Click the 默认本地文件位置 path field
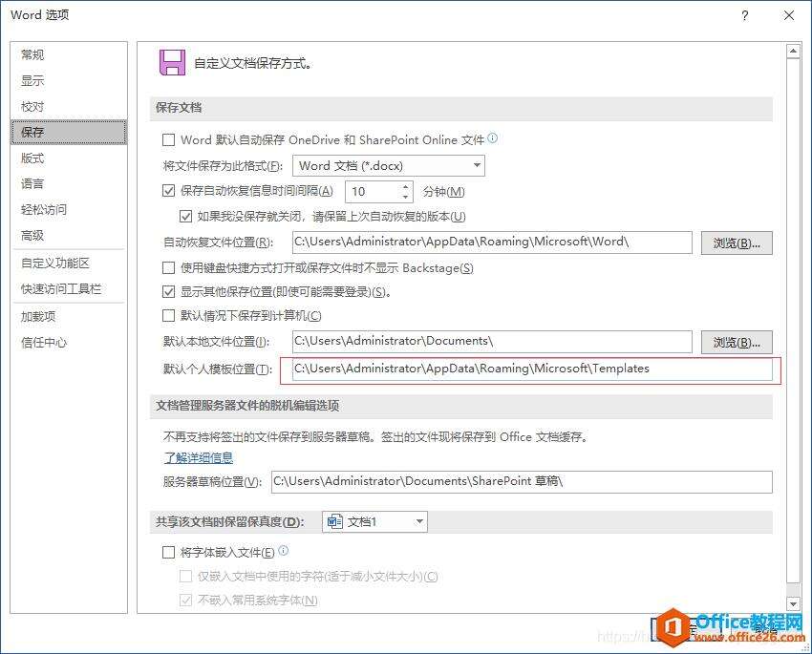 (492, 342)
